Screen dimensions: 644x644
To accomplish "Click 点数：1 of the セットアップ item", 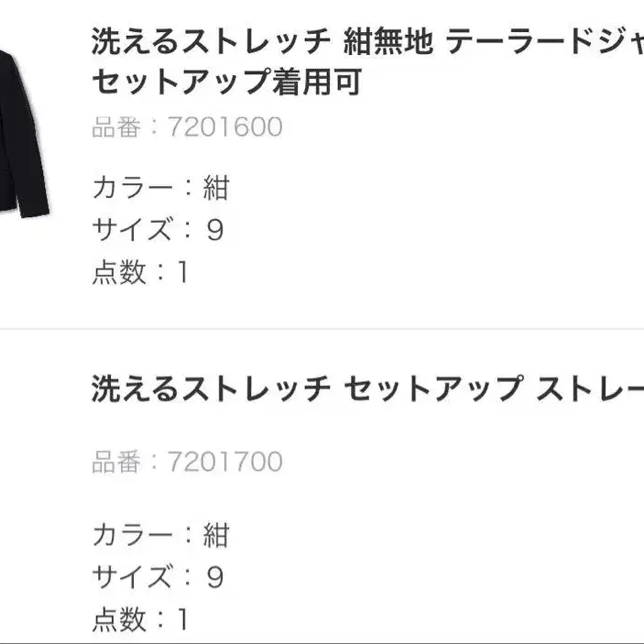I will [x=140, y=619].
